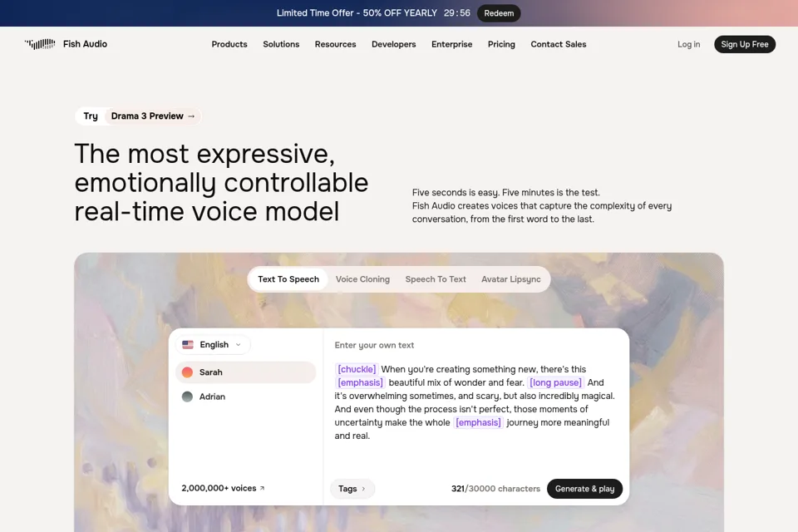This screenshot has height=532, width=798.
Task: Switch to the Speech To Text tab
Action: click(x=436, y=279)
